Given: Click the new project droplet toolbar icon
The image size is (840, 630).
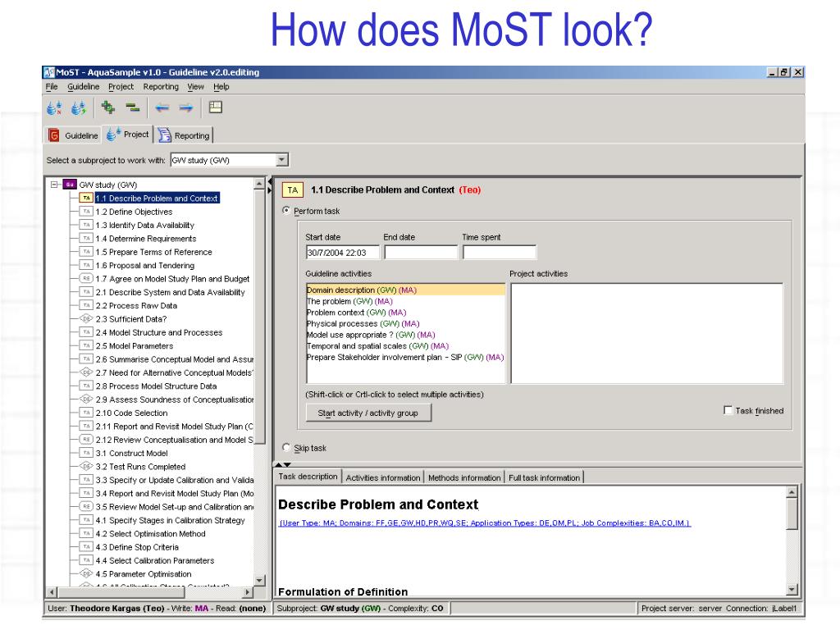Looking at the screenshot, I should pyautogui.click(x=54, y=107).
